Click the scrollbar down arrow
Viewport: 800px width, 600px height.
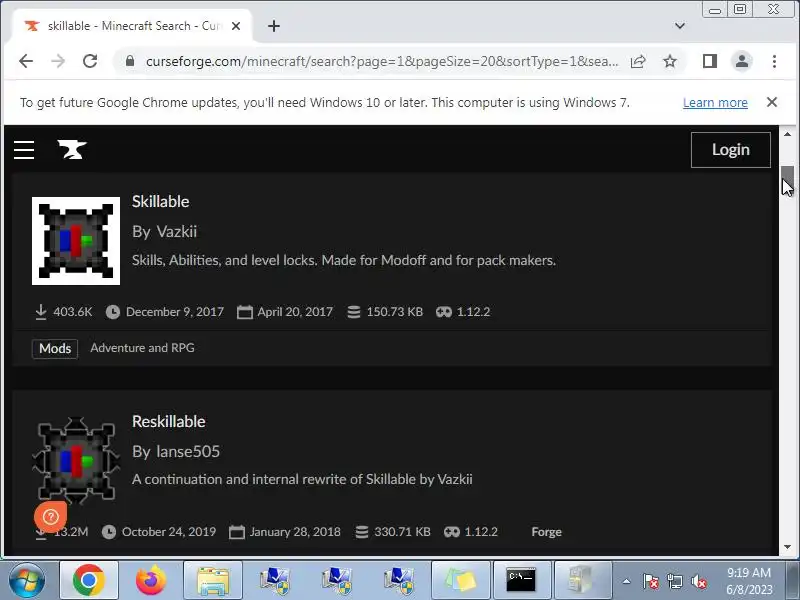pyautogui.click(x=787, y=547)
